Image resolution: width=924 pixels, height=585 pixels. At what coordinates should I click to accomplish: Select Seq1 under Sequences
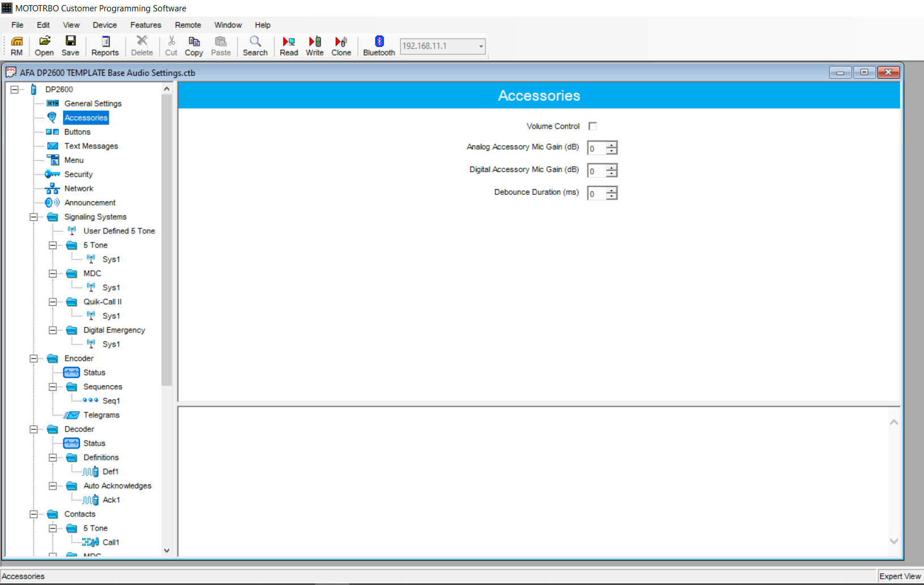(x=111, y=401)
